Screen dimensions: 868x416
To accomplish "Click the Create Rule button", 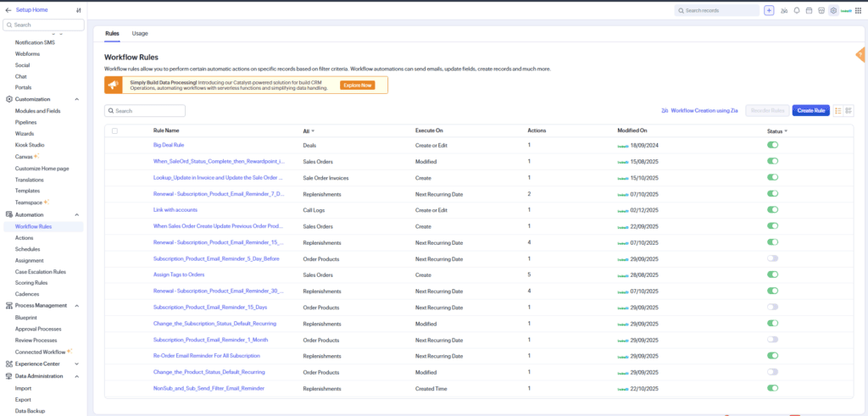I will [x=811, y=111].
